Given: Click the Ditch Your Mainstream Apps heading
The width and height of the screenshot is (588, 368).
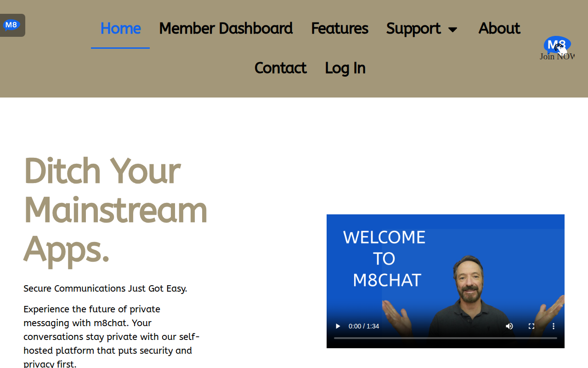Looking at the screenshot, I should pyautogui.click(x=115, y=210).
